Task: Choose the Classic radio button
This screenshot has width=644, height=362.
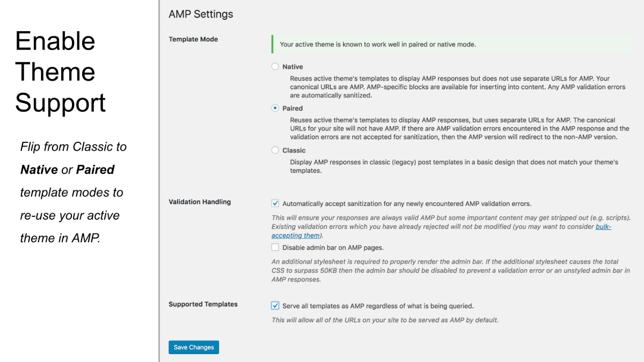Action: pos(275,150)
